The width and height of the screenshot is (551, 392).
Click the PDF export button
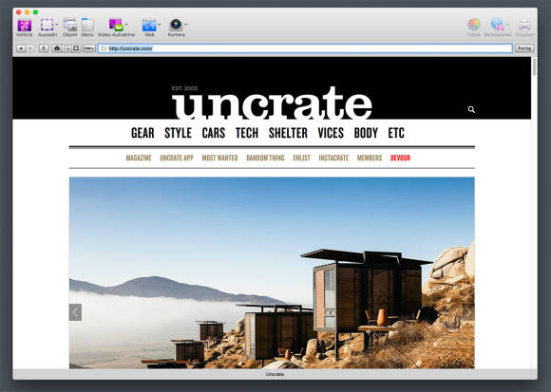click(x=89, y=48)
